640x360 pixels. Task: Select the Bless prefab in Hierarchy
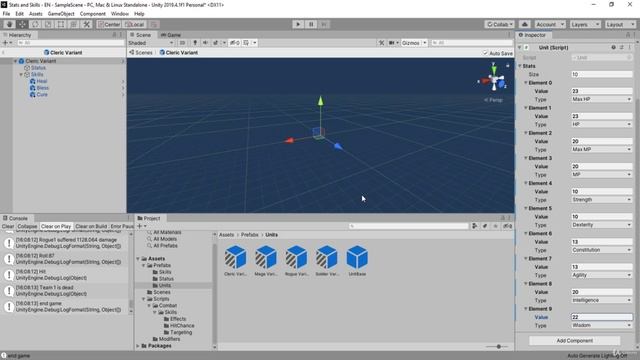coord(42,88)
